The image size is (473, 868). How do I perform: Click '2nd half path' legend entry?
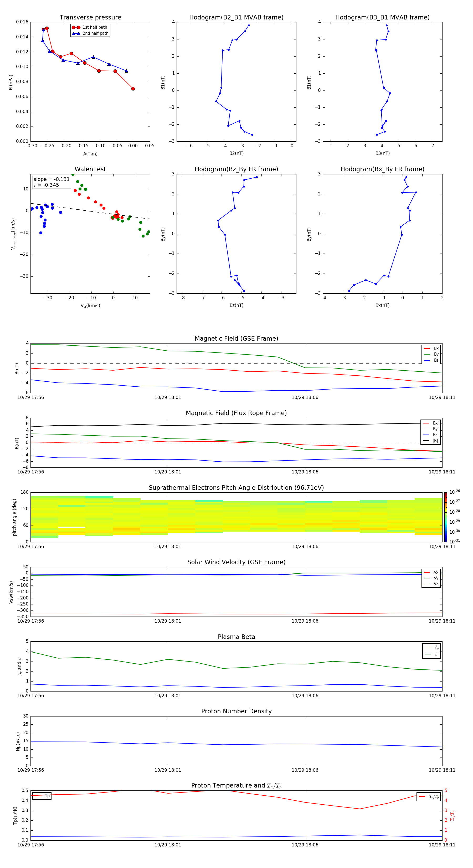click(90, 33)
